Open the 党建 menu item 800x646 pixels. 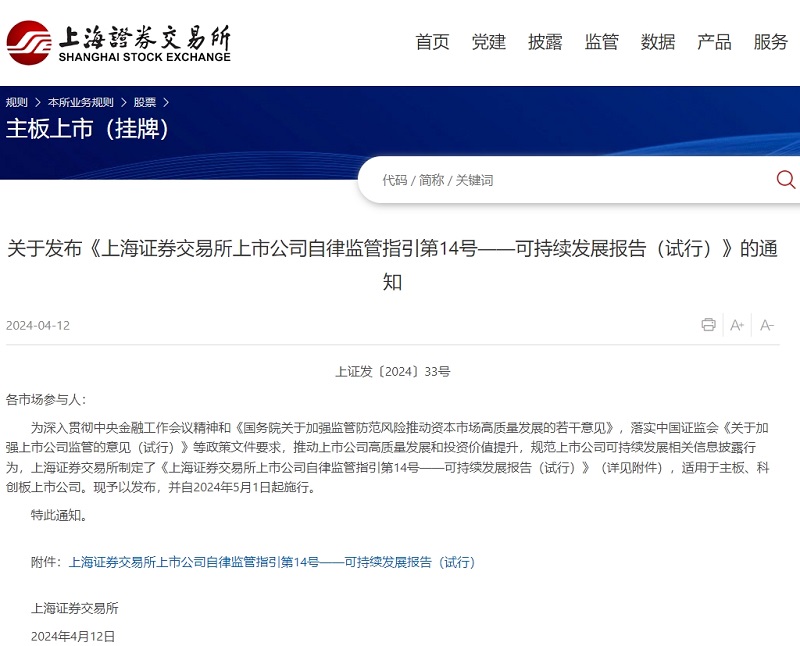[488, 43]
